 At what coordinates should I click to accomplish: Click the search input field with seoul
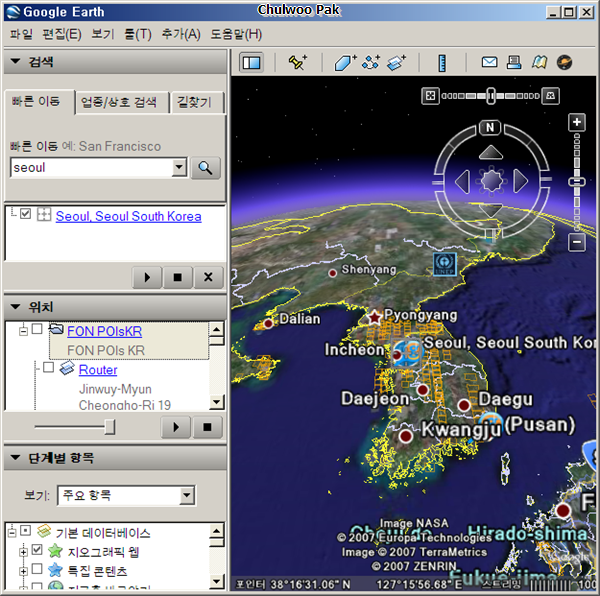(x=91, y=167)
